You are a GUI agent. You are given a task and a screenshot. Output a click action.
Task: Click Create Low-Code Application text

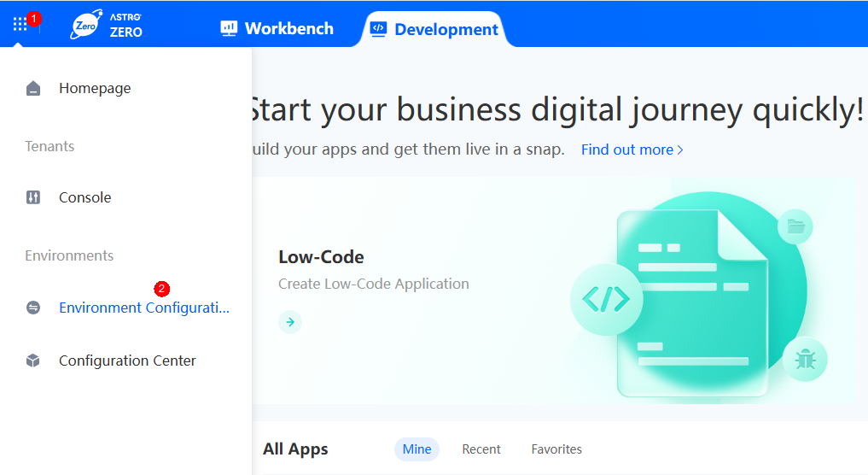click(x=374, y=284)
